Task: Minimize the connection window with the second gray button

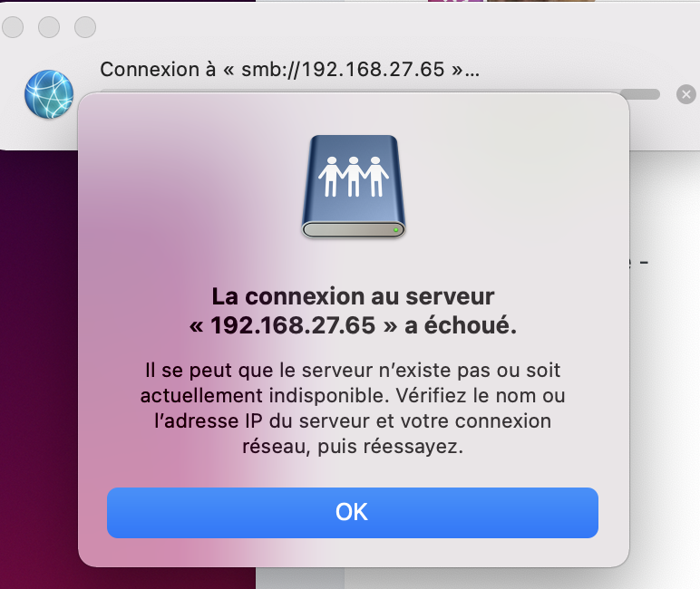Action: click(x=49, y=27)
